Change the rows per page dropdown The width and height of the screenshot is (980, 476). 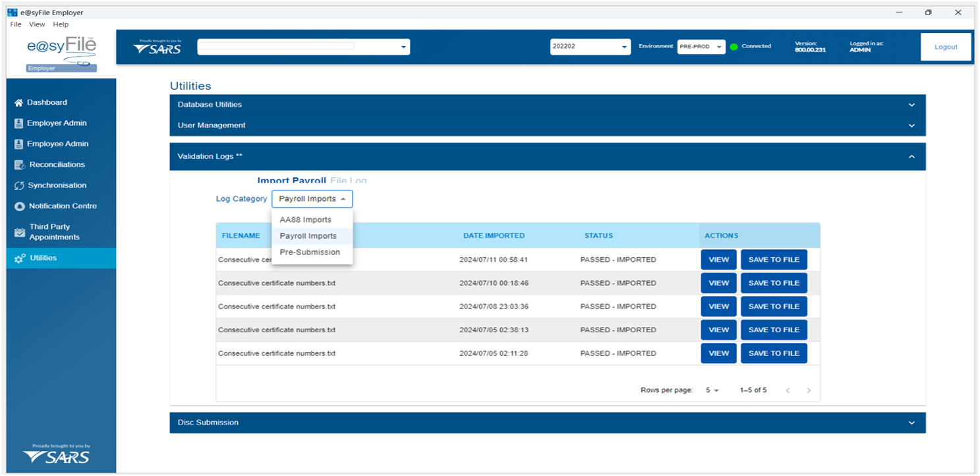tap(712, 390)
